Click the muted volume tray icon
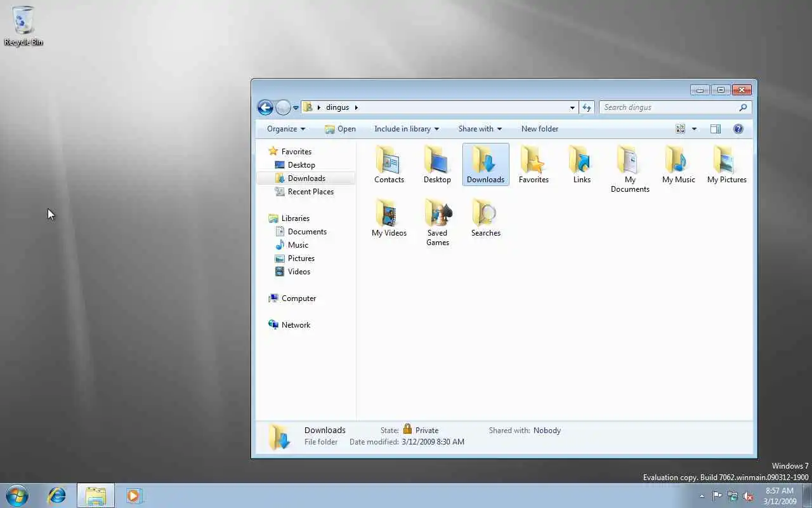This screenshot has width=812, height=508. [x=749, y=496]
